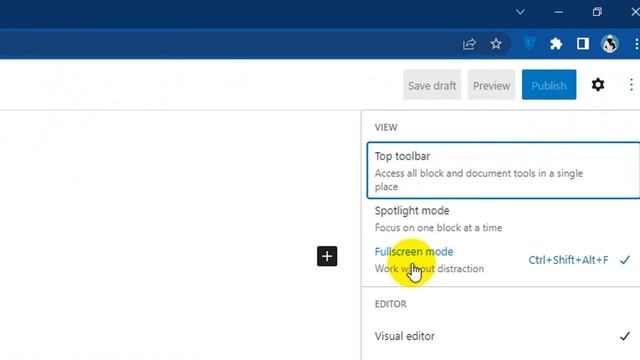Minimize the browser window
Screen dimensions: 640x360
point(558,12)
